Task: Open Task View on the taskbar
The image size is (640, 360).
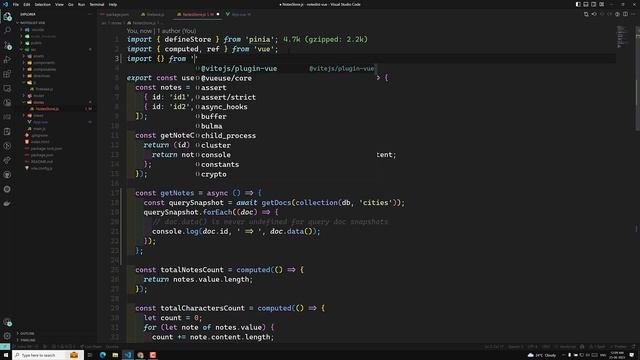Action: 90,355
